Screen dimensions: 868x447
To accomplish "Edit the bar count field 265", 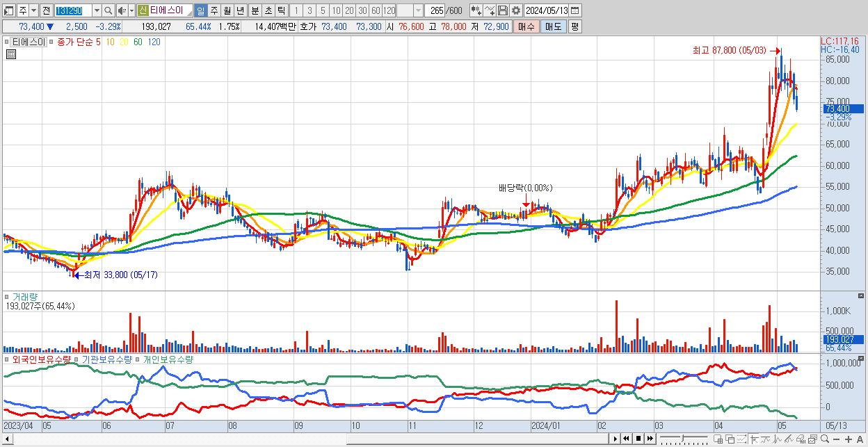I will coord(435,10).
